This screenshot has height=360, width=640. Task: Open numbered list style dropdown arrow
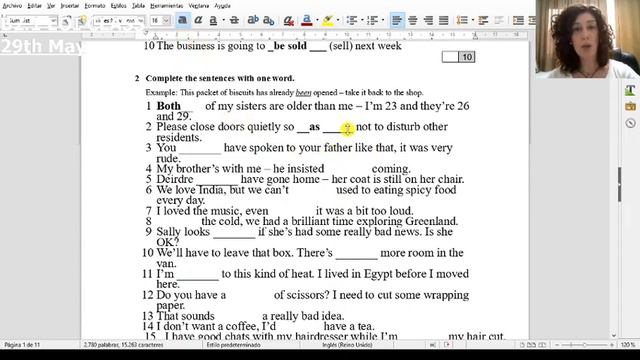(382, 20)
